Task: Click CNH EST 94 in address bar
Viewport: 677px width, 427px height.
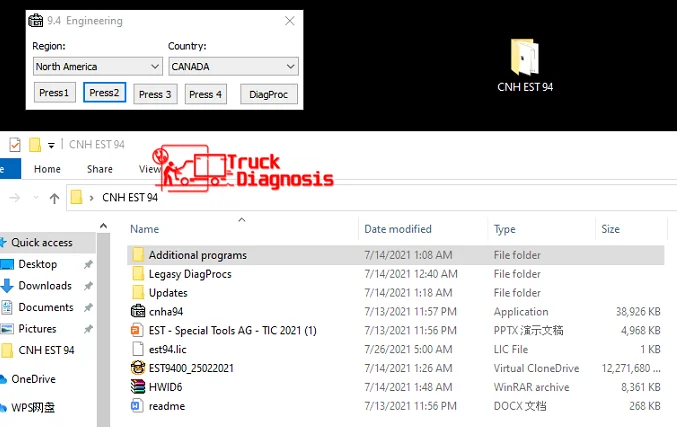Action: point(130,198)
